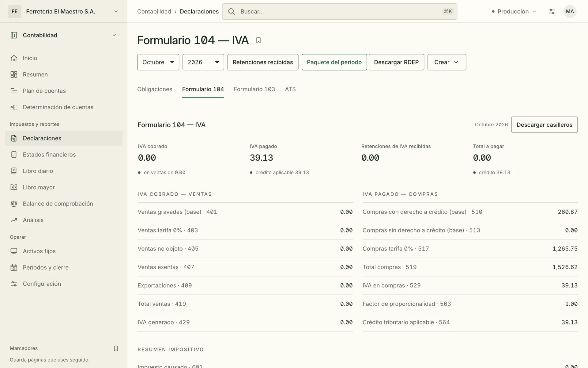
Task: Click the Contabilidad breadcrumb link
Action: coord(154,11)
